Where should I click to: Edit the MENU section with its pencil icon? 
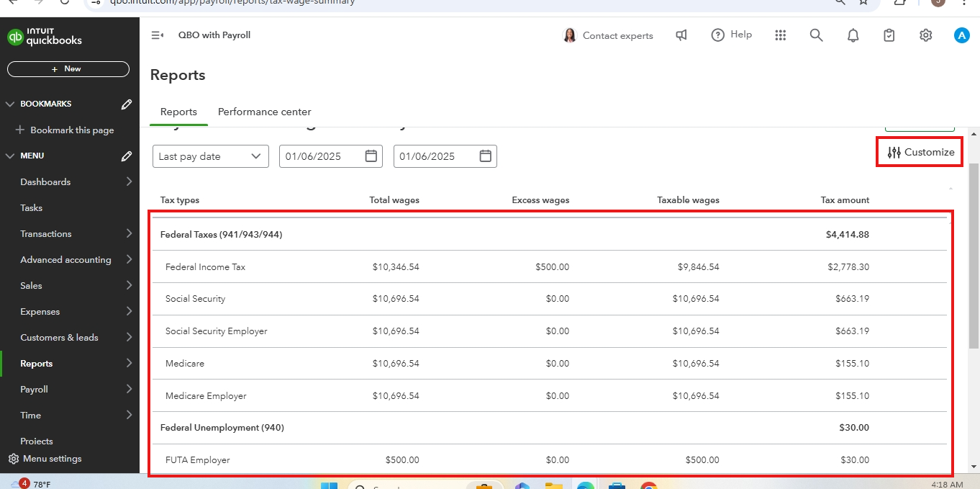[127, 156]
